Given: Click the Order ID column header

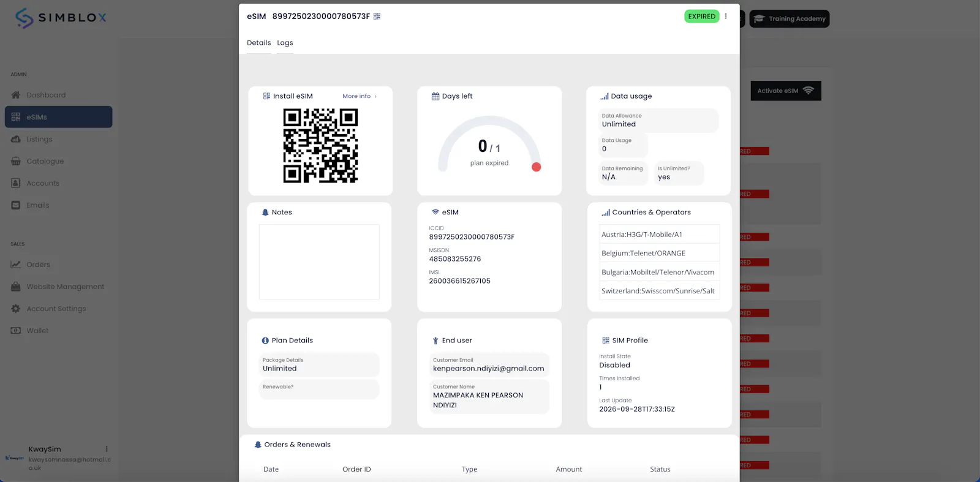Looking at the screenshot, I should pyautogui.click(x=356, y=469).
